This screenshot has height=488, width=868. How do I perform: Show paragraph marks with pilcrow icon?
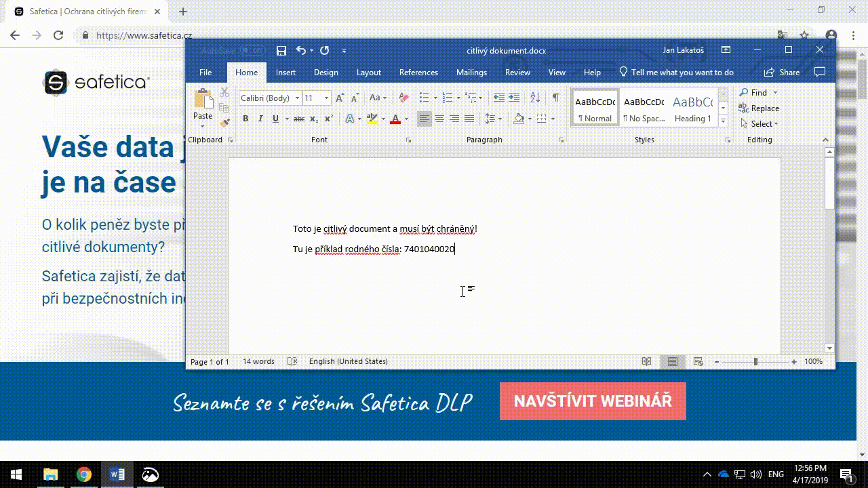[x=555, y=98]
